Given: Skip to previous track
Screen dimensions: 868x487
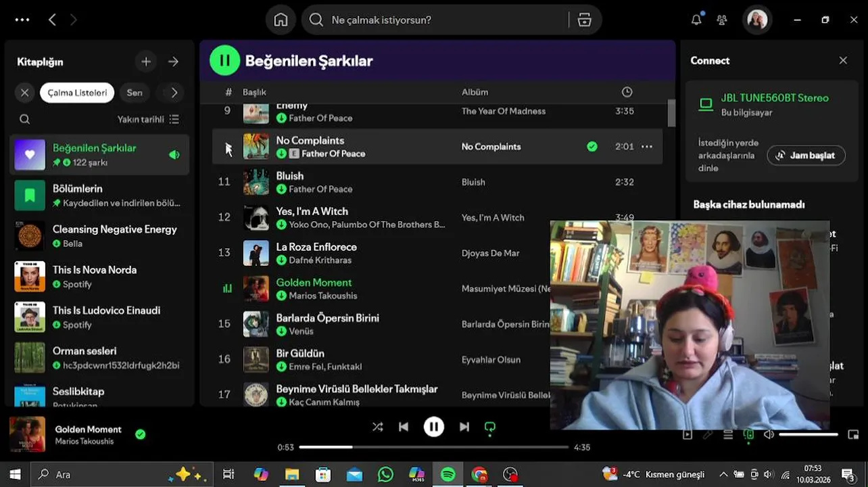Looking at the screenshot, I should click(x=404, y=427).
